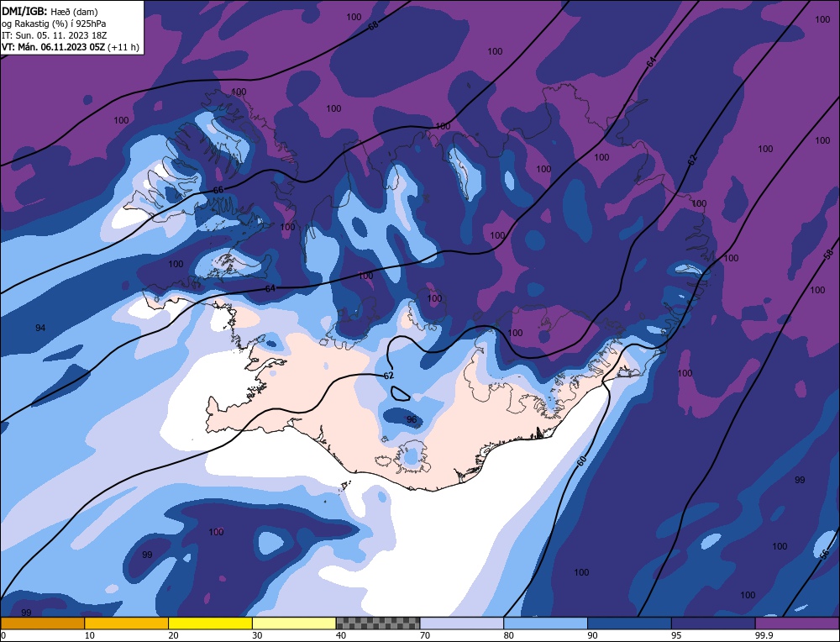The width and height of the screenshot is (840, 642).
Task: Select the 'IT: Sun. 05. 11. 2023 18Z' line
Action: pos(54,35)
